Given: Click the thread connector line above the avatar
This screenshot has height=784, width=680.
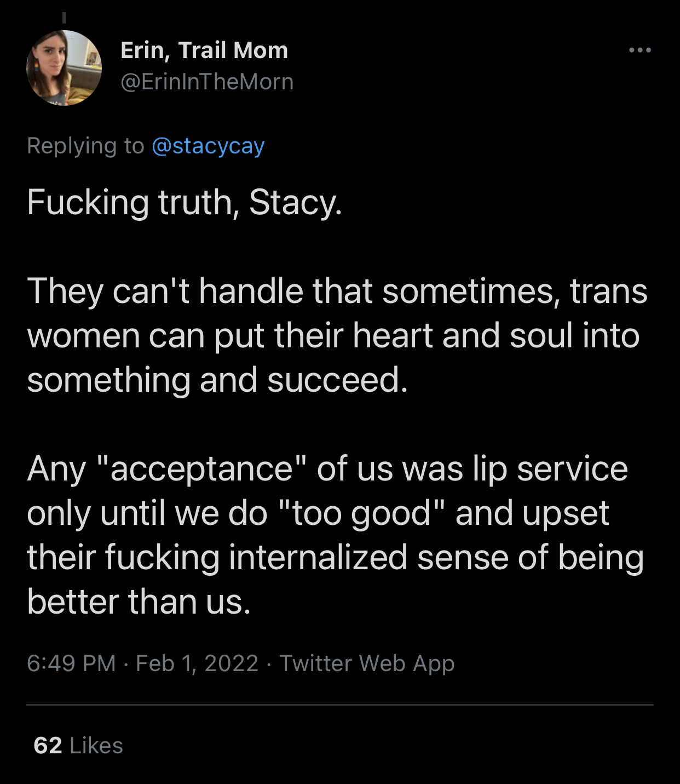Looking at the screenshot, I should coord(64,18).
